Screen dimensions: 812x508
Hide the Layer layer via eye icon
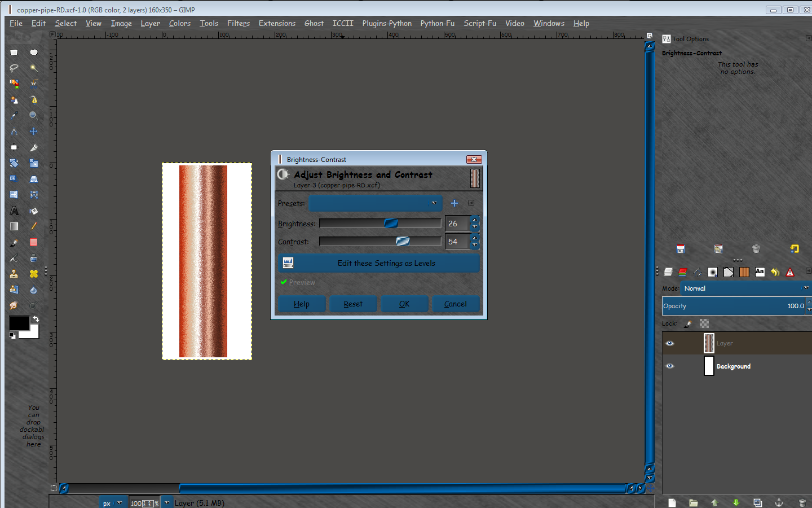click(x=670, y=343)
